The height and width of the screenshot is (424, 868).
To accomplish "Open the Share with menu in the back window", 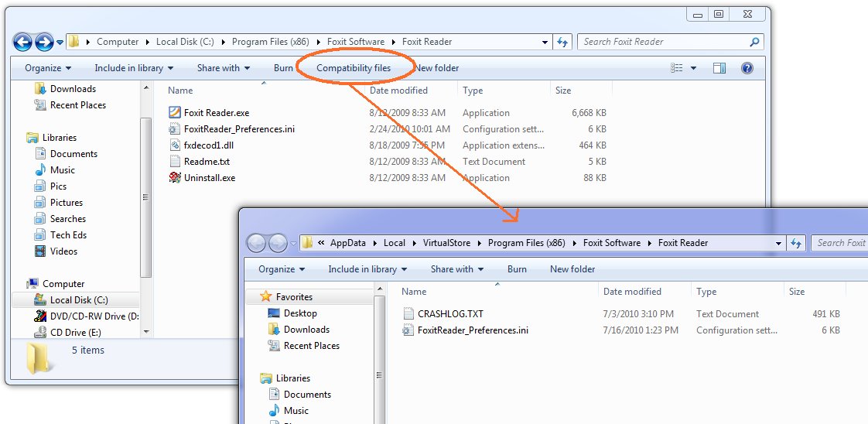I will (x=224, y=68).
